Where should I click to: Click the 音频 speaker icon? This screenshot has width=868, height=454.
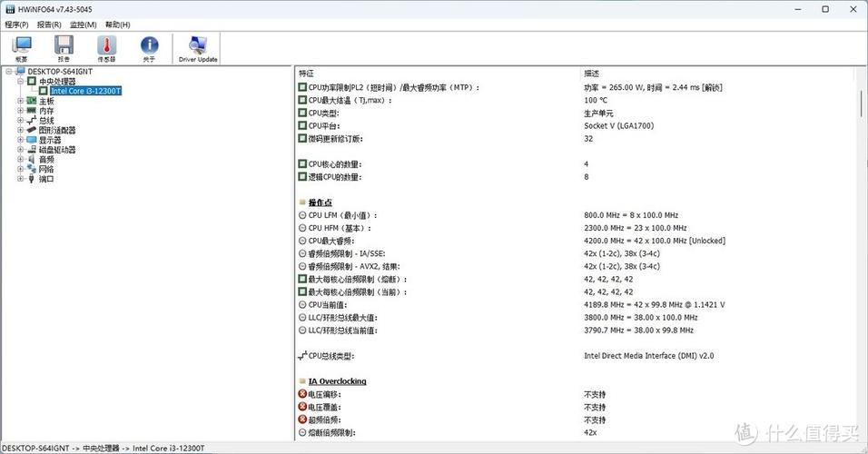[x=32, y=160]
